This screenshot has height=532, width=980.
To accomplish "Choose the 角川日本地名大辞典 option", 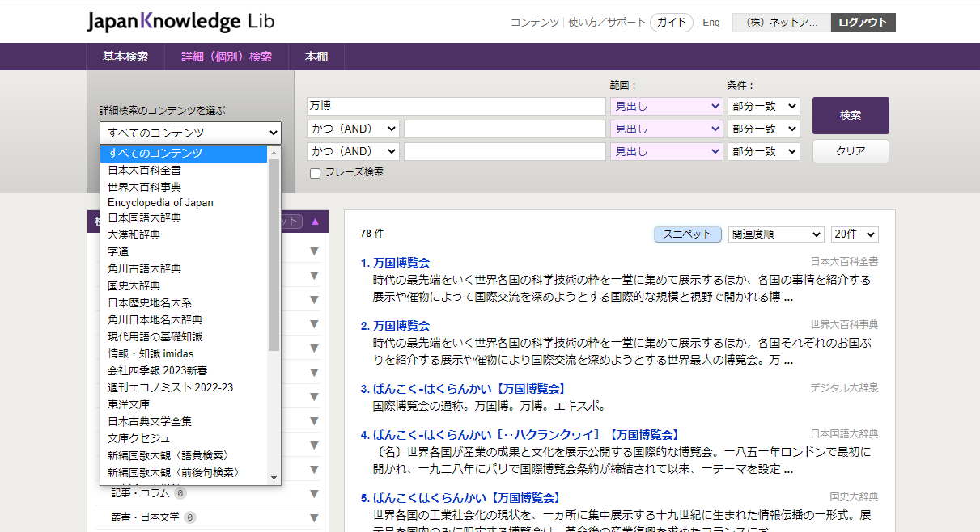I will 184,319.
